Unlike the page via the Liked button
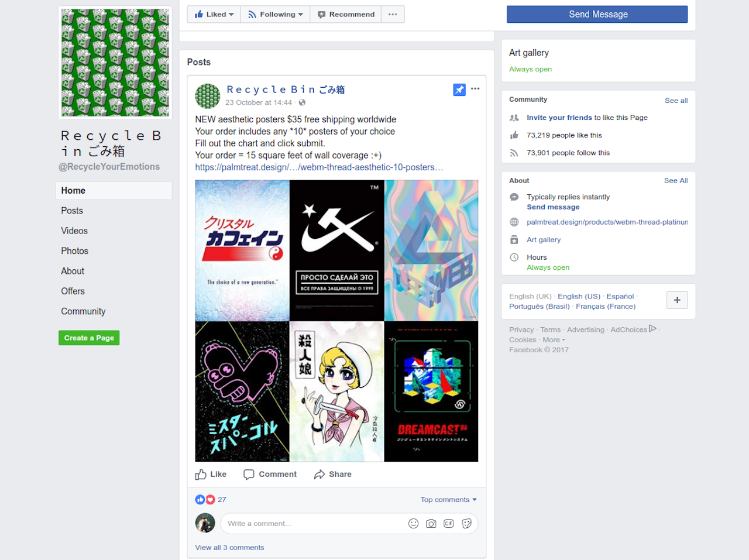This screenshot has width=749, height=560. [214, 13]
